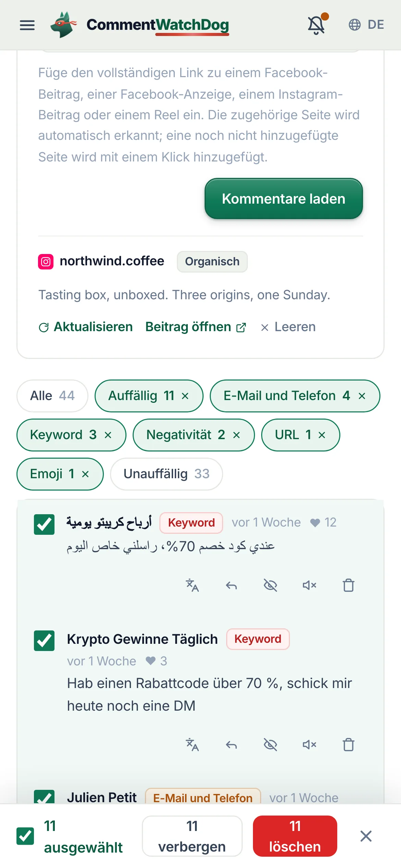Viewport: 401px width, 868px height.
Task: Open the DE language selector
Action: (366, 25)
